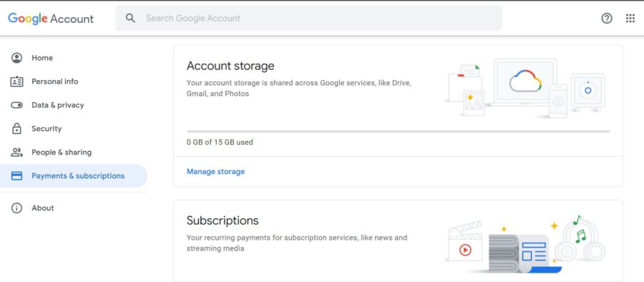This screenshot has height=282, width=644.
Task: Click the Manage storage link
Action: [215, 172]
